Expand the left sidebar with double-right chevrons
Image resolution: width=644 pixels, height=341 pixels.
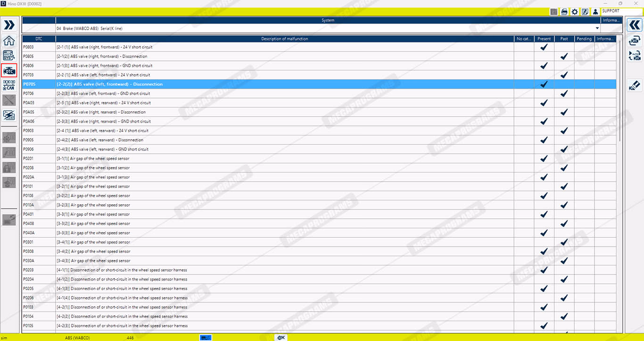[x=9, y=25]
